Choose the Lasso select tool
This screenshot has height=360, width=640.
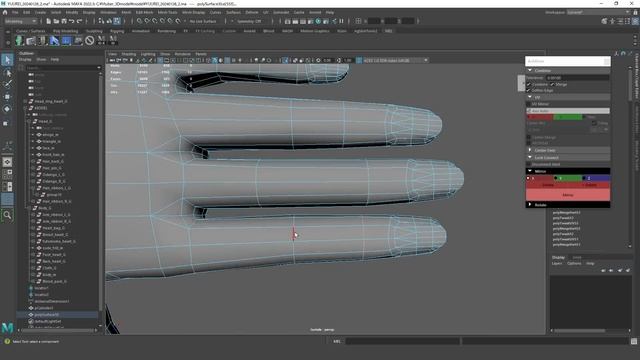click(x=7, y=73)
